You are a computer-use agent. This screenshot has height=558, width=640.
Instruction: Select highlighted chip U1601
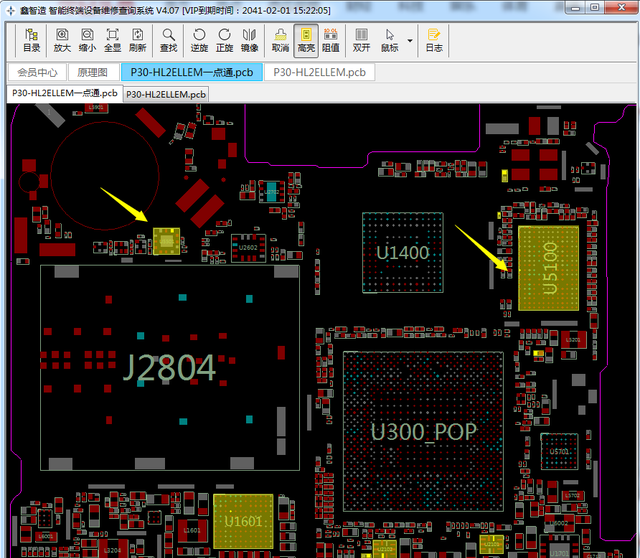pos(243,521)
